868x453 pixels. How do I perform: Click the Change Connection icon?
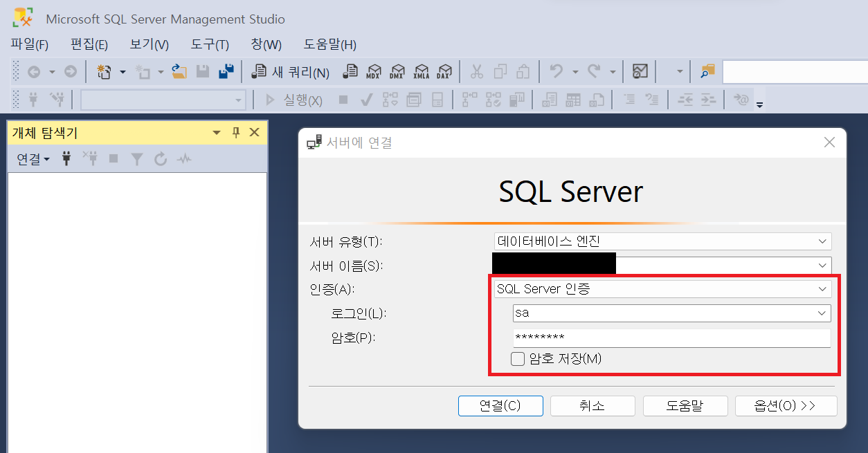[57, 100]
